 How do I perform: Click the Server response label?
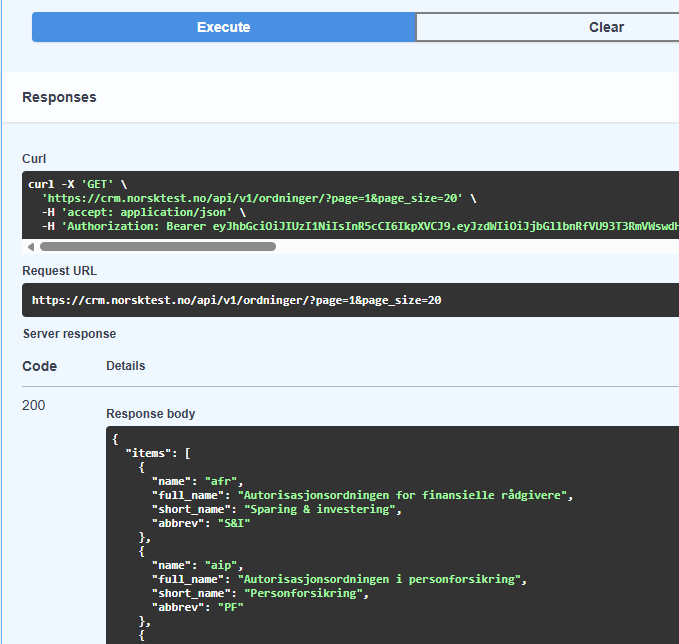69,334
